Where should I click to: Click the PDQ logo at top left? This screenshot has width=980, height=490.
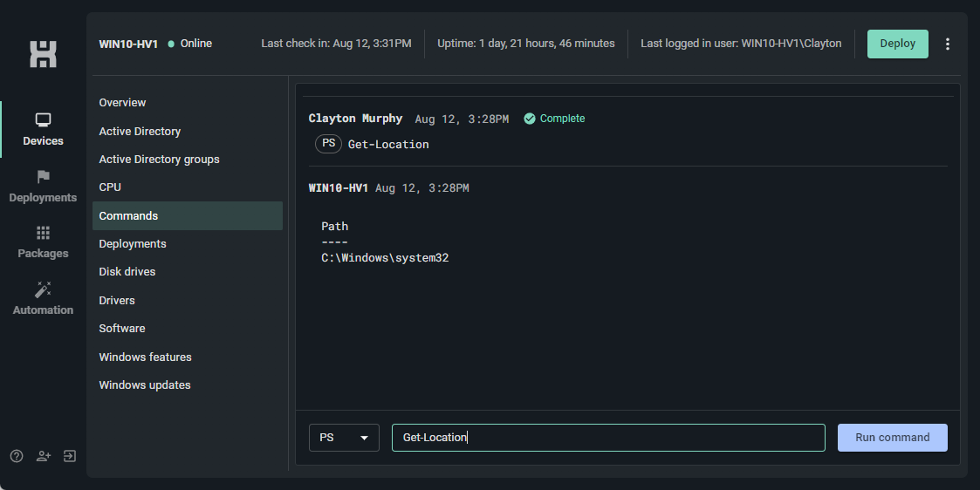[43, 54]
